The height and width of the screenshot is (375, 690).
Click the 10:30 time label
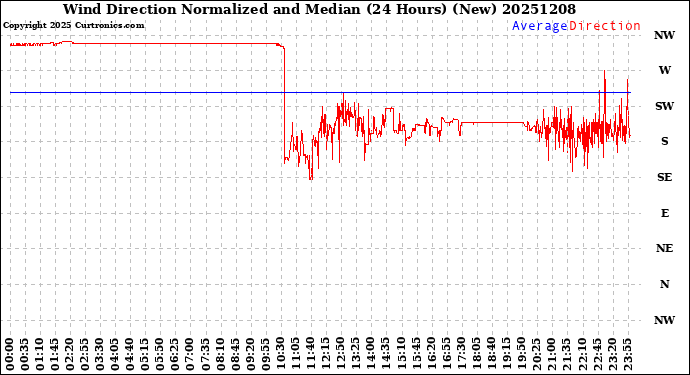click(x=280, y=355)
